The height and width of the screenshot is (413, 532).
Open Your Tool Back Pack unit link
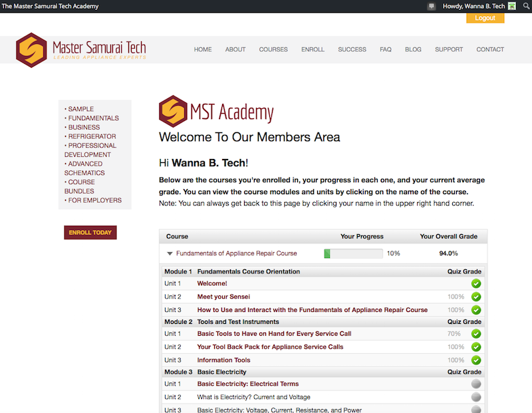tap(270, 346)
